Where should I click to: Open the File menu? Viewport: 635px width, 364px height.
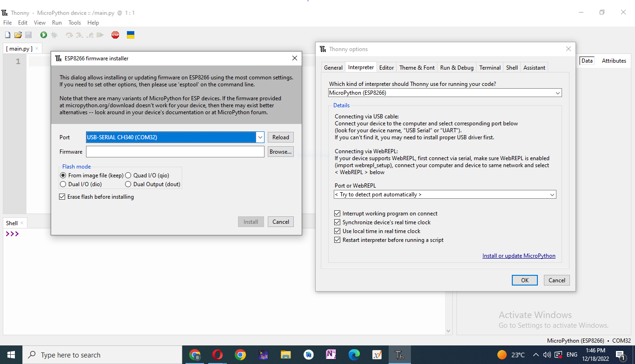pos(7,22)
